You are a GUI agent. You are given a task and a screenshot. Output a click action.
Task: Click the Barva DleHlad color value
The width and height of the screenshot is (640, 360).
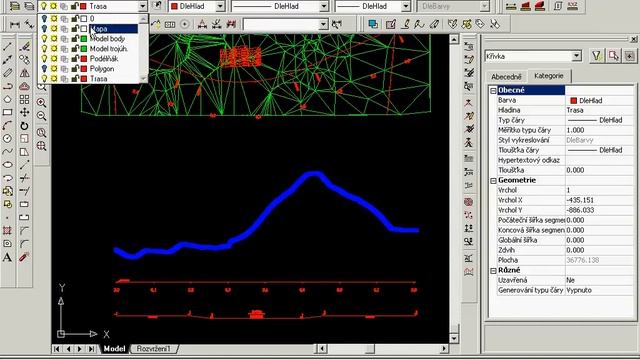(x=599, y=100)
